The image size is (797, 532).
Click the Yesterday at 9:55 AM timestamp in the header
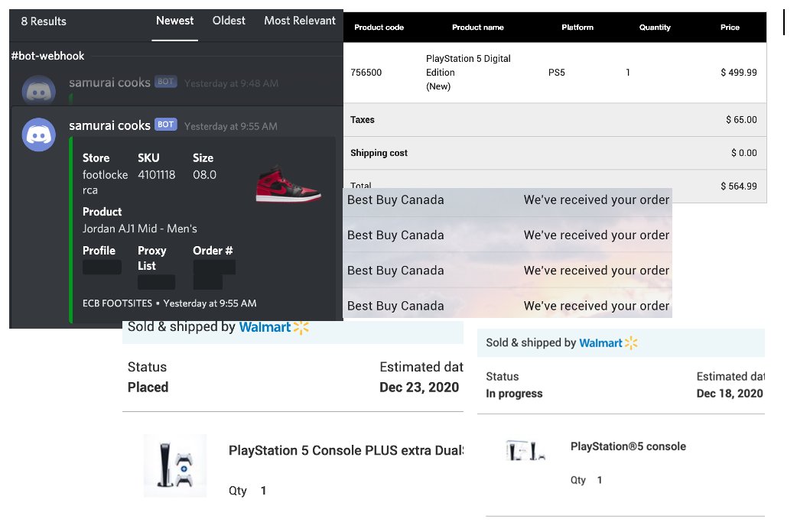pyautogui.click(x=231, y=127)
